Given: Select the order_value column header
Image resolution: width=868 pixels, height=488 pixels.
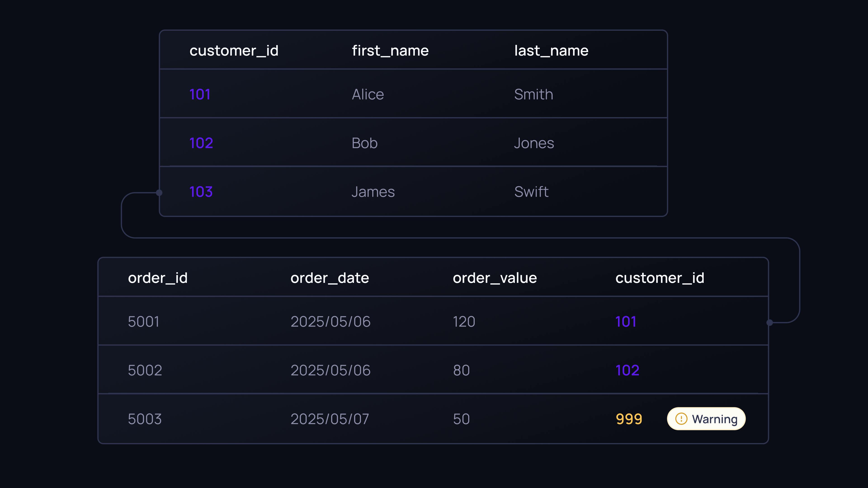Looking at the screenshot, I should [x=495, y=278].
